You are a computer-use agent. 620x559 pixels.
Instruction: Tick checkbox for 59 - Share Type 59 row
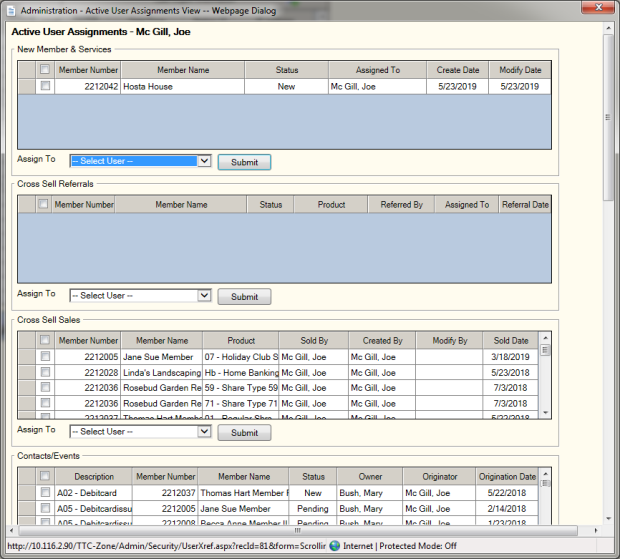[x=45, y=387]
